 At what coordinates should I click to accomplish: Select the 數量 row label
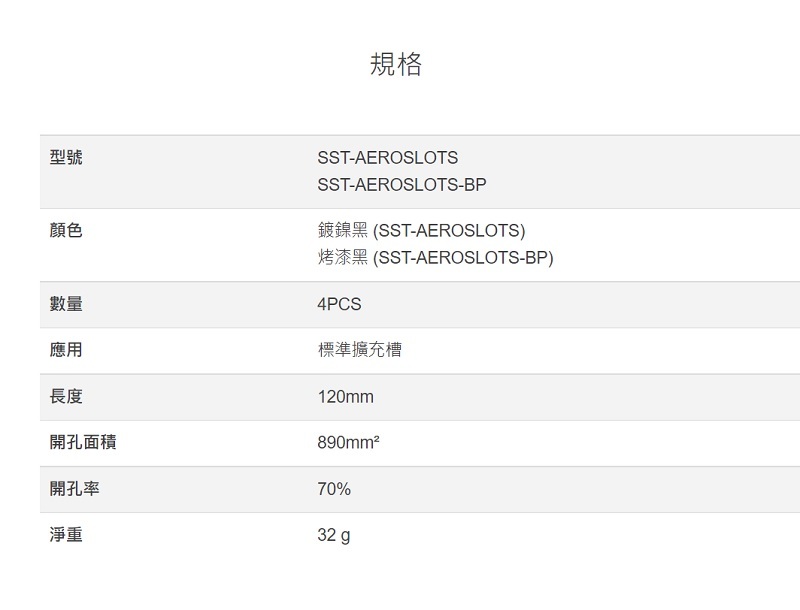click(66, 304)
